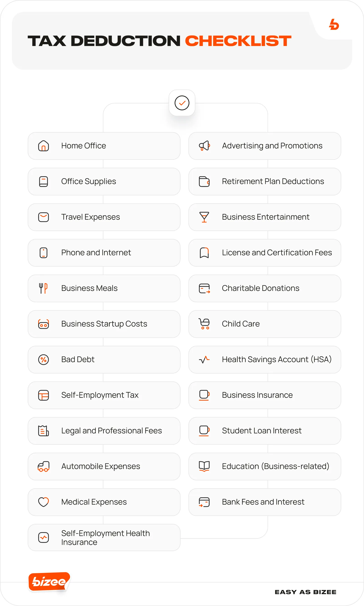This screenshot has height=606, width=364.
Task: Click the cocktail glass icon for Business Entertainment
Action: click(x=204, y=217)
